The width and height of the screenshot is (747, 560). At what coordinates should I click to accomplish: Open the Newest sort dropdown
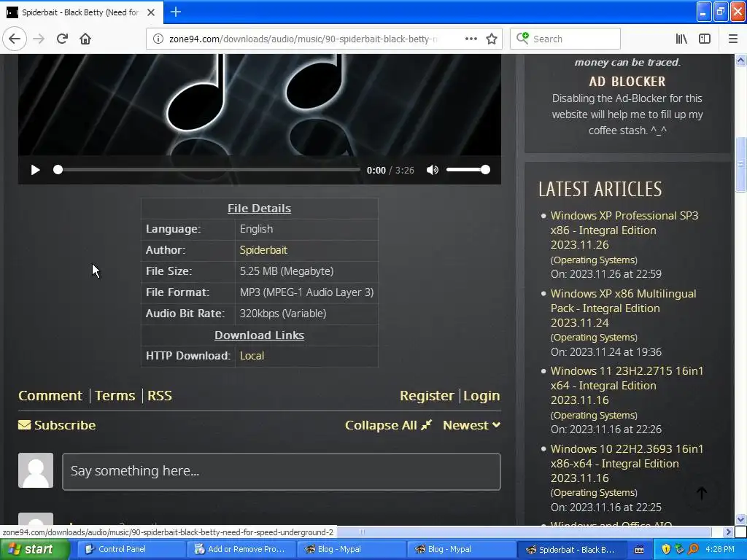pyautogui.click(x=471, y=425)
